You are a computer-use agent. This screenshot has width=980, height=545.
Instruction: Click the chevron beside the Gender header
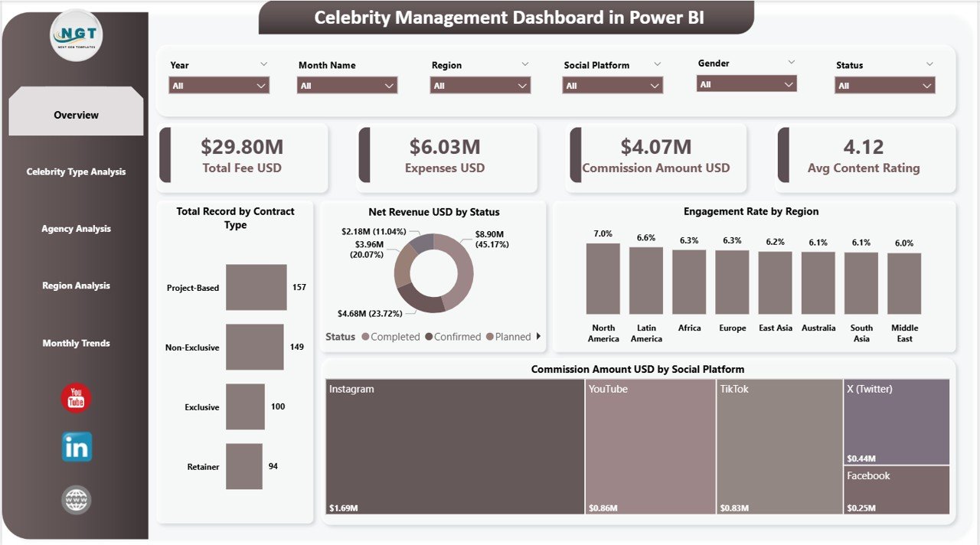790,63
